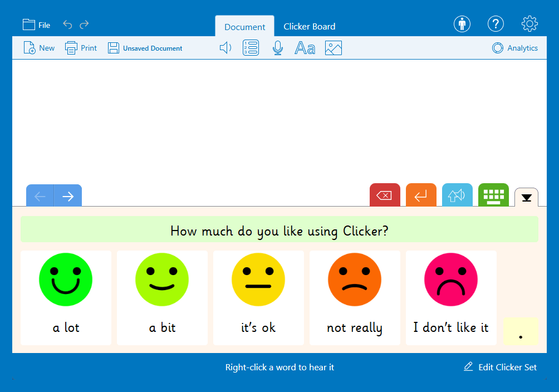This screenshot has width=559, height=392.
Task: Click inside the blank document area
Action: tap(279, 121)
